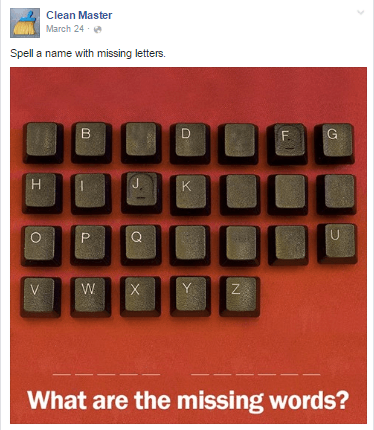Click the J key in the image
The height and width of the screenshot is (430, 374).
coord(141,193)
